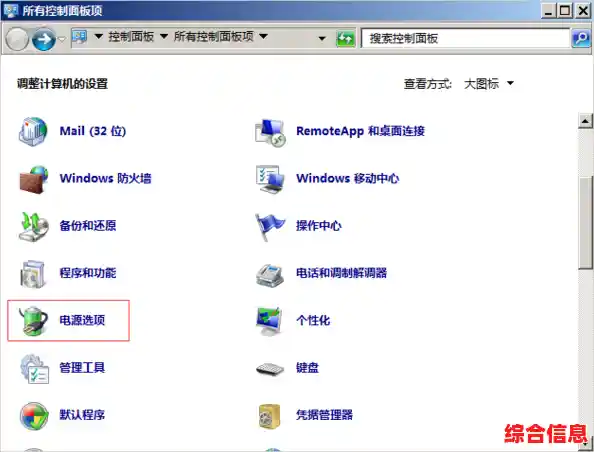Image resolution: width=594 pixels, height=452 pixels.
Task: Click the 搜索控制面板 search field
Action: click(466, 38)
